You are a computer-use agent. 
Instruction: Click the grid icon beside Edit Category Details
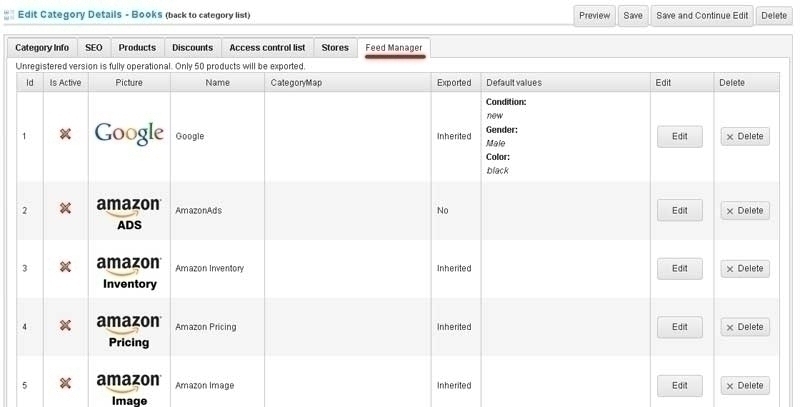click(9, 15)
